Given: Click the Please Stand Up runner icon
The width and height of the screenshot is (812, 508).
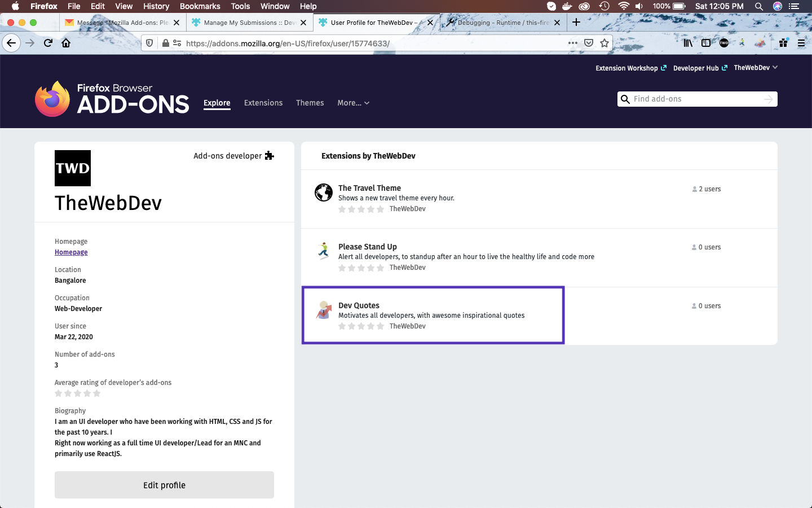Looking at the screenshot, I should pyautogui.click(x=324, y=251).
